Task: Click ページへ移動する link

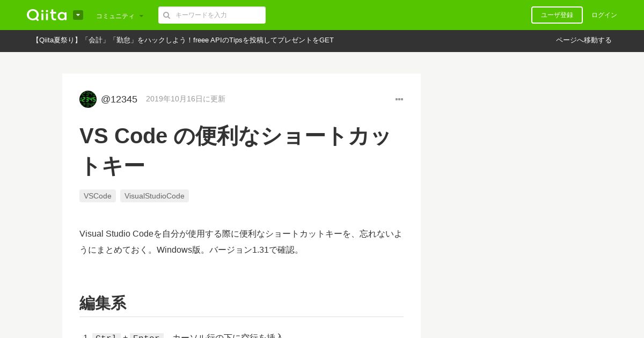Action: click(584, 40)
